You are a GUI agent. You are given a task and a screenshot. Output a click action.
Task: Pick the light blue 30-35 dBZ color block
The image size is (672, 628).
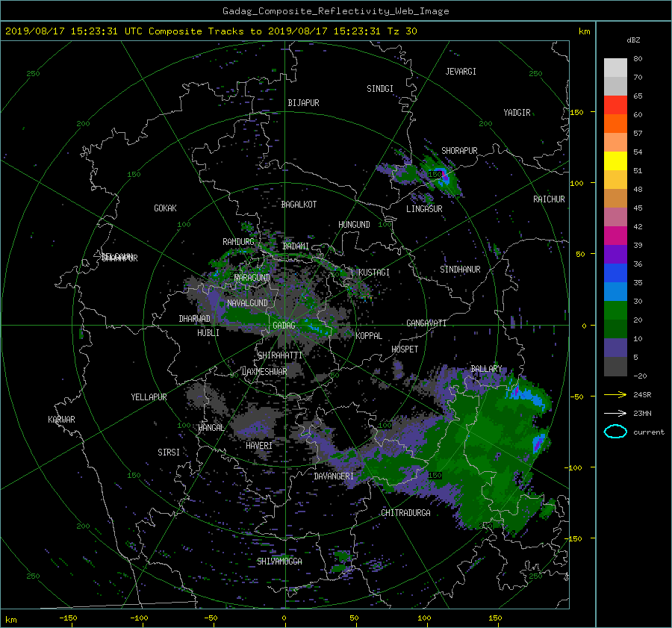click(615, 291)
